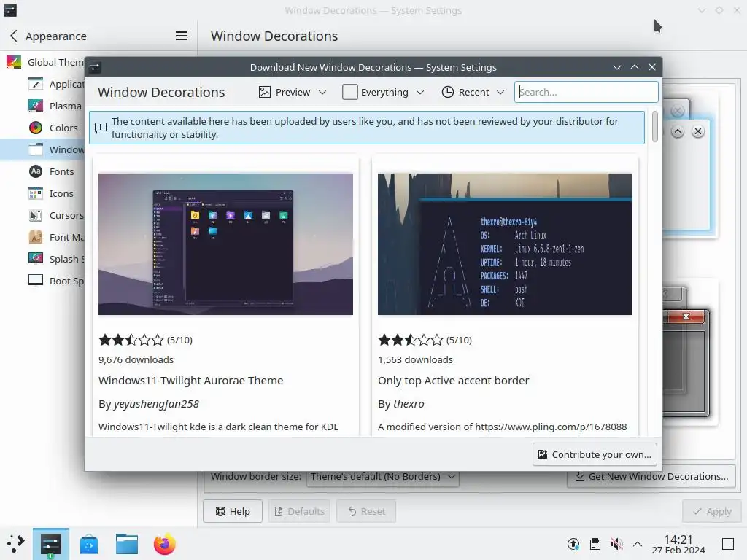
Task: Expand the Window border size combo box
Action: point(382,476)
